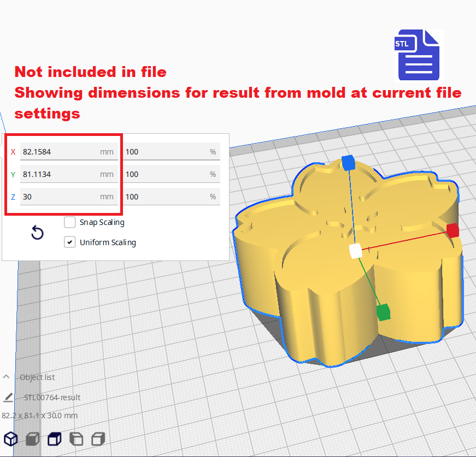Select STL00764-result in the object list
The width and height of the screenshot is (476, 457).
(52, 397)
